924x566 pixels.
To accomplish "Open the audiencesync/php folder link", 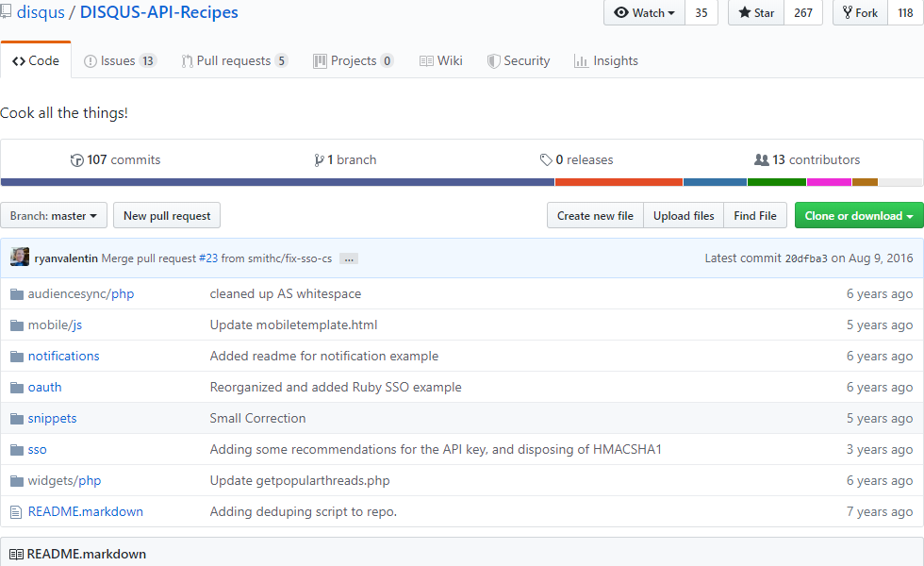I will click(81, 293).
